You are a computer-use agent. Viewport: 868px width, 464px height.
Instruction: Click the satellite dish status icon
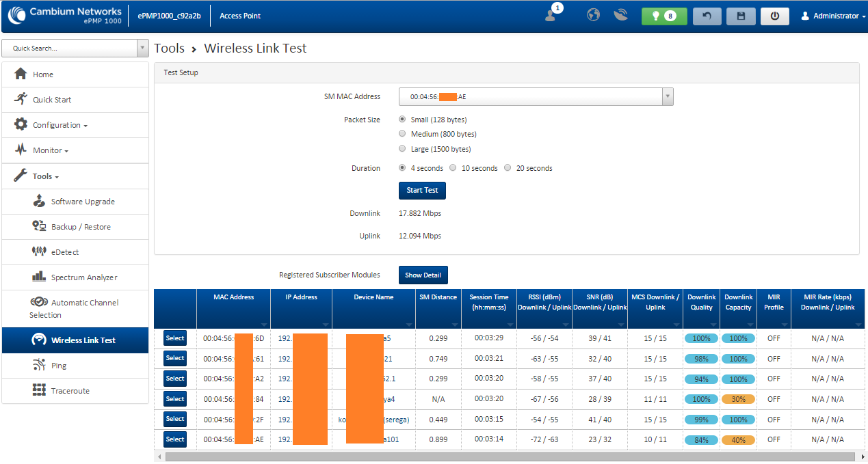(620, 15)
